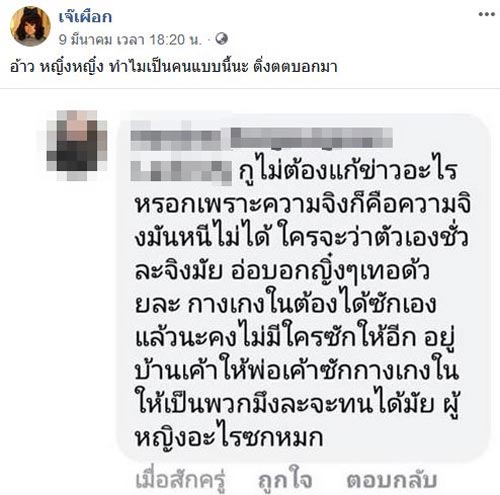Reply to the comment with ตอบกลับ
Viewport: 500px width, 495px height.
tap(392, 480)
